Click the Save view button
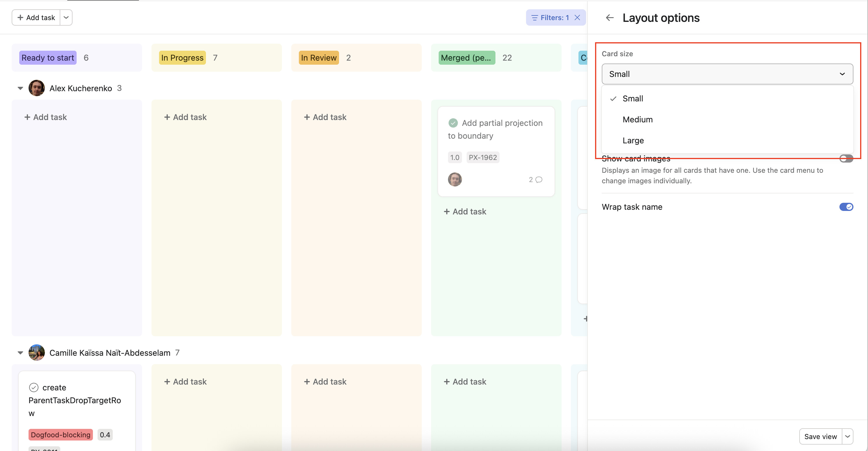 point(820,436)
